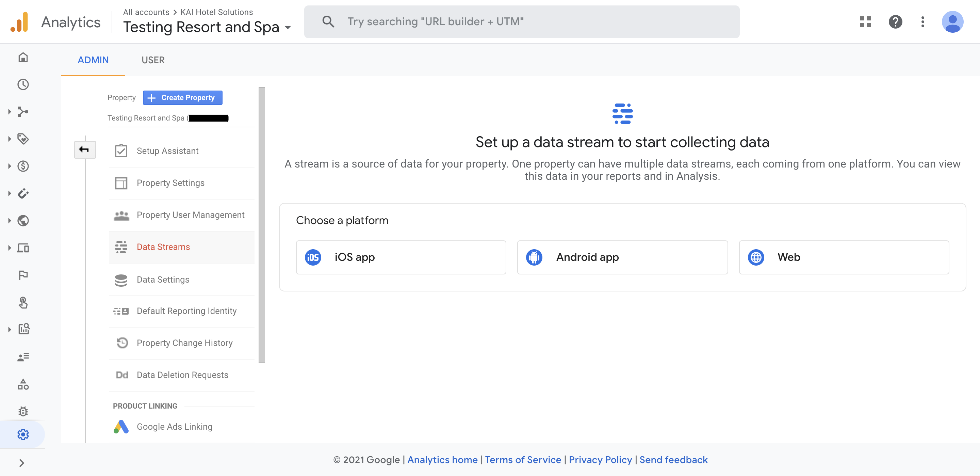The image size is (980, 476).
Task: Expand the Monetization dollar section
Action: 23,166
